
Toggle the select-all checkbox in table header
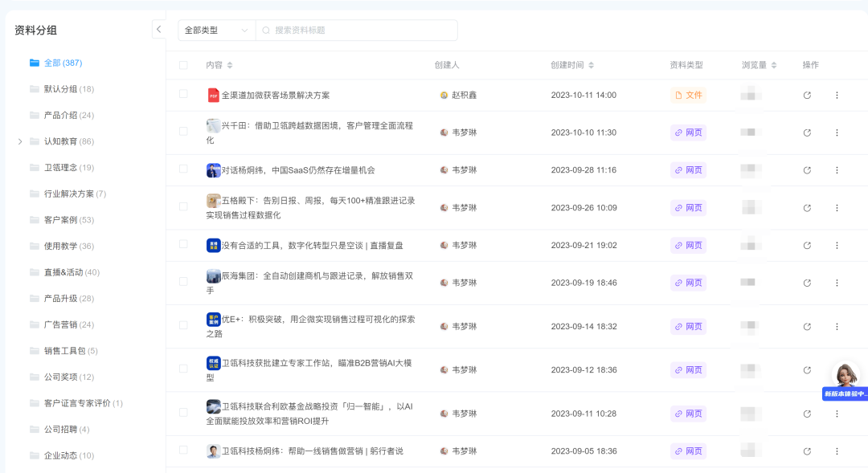pos(183,65)
